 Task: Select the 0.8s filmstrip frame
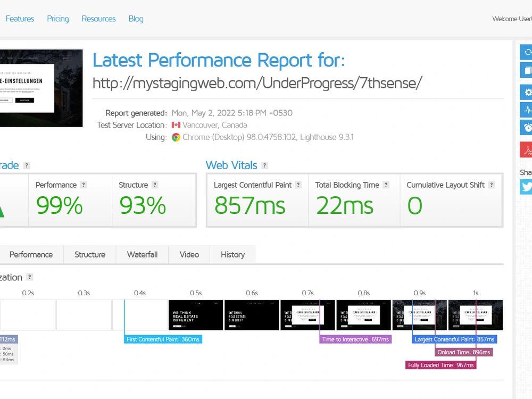point(364,315)
